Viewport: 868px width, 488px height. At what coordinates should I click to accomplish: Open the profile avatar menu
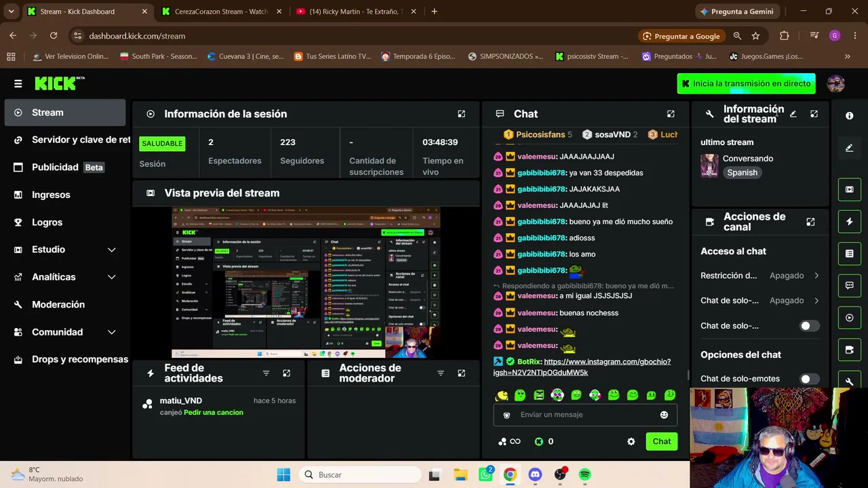[835, 83]
